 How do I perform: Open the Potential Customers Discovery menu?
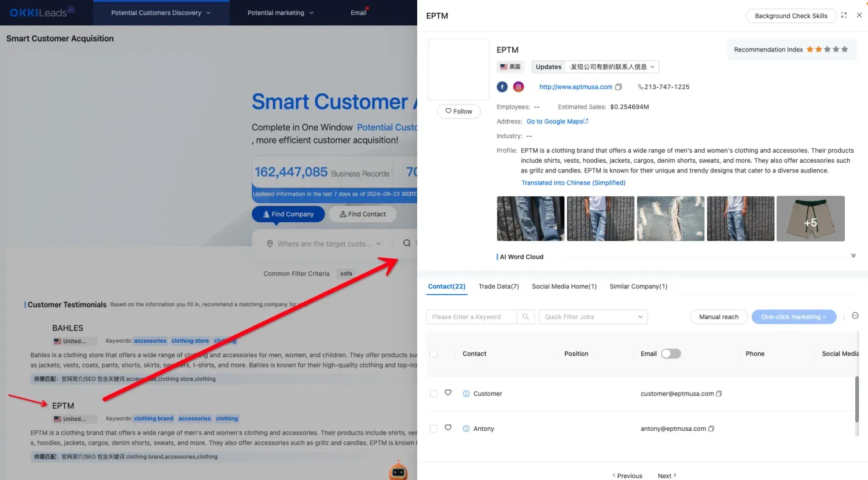pos(161,13)
